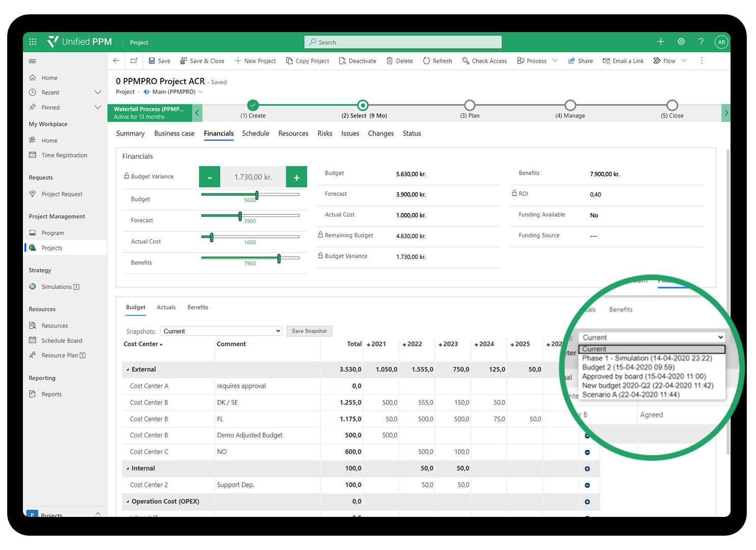The width and height of the screenshot is (756, 550).
Task: Click the Save Snapshot button
Action: [x=309, y=331]
